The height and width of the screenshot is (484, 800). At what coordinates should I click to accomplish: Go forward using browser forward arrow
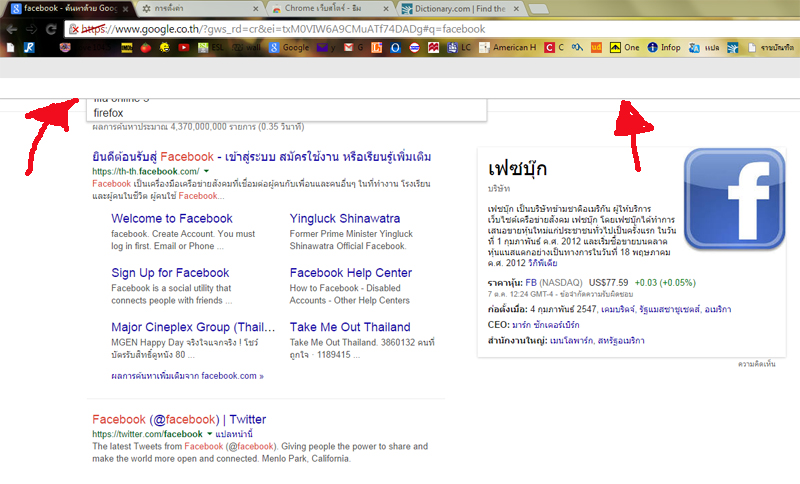click(x=32, y=30)
